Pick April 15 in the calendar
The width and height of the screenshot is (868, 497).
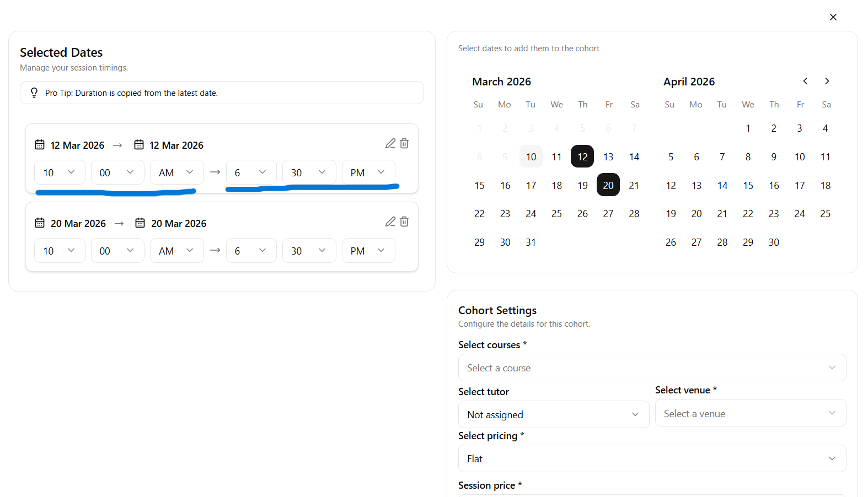pos(748,185)
